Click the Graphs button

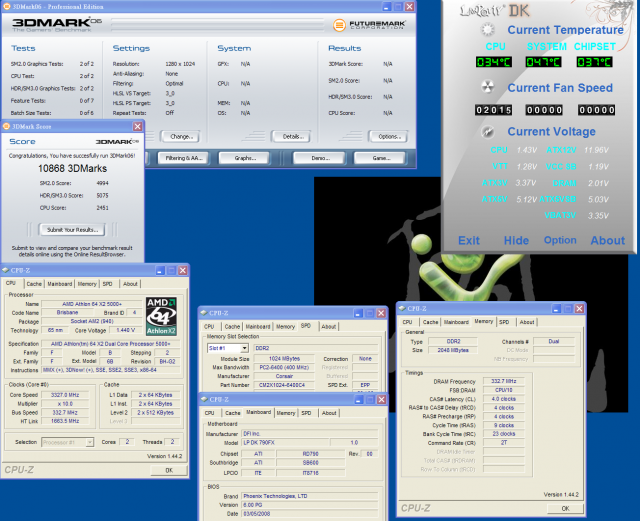coord(244,158)
